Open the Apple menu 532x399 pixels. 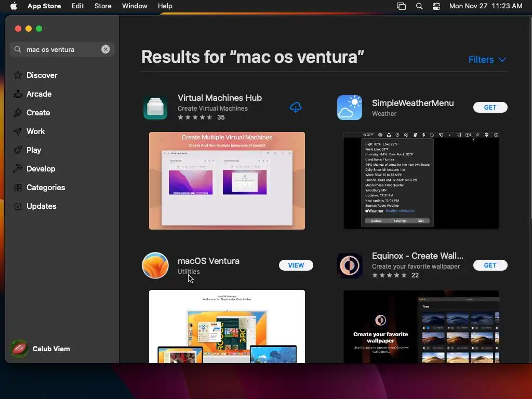pos(14,6)
